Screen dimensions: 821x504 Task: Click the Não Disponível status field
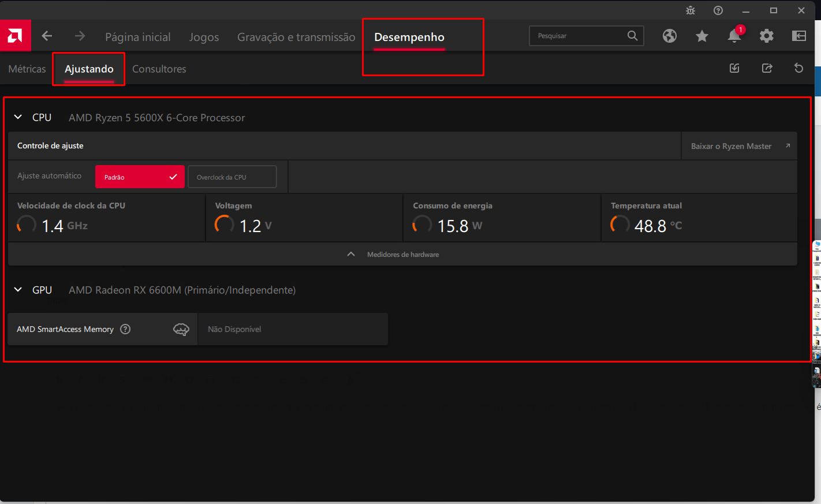pyautogui.click(x=293, y=329)
